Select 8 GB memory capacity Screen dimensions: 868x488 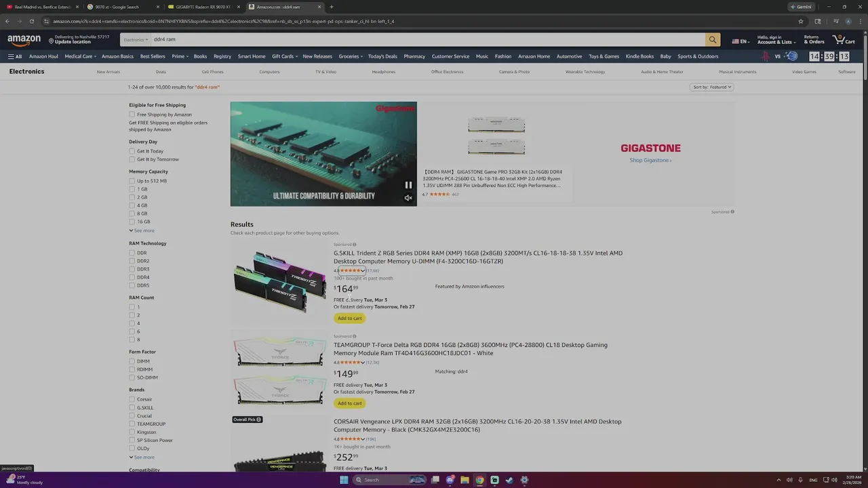[132, 213]
